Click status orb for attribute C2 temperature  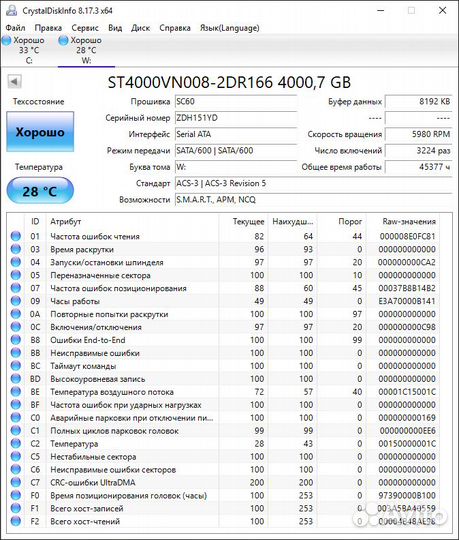tap(16, 444)
